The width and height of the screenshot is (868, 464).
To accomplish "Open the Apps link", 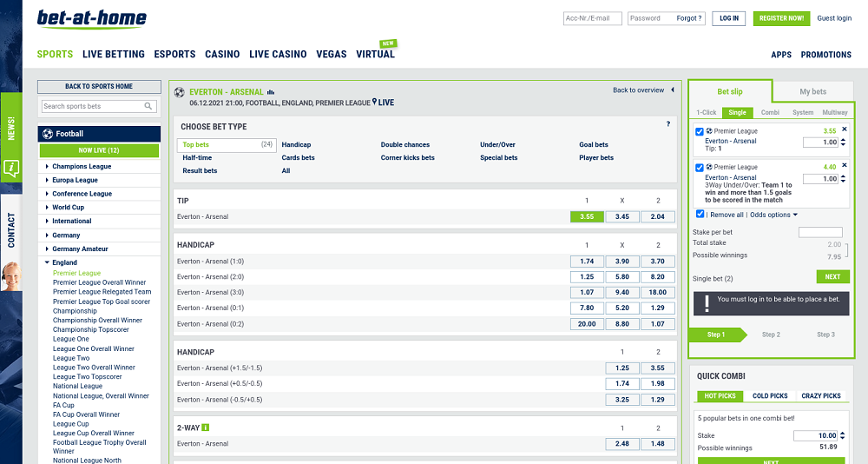I will 781,55.
